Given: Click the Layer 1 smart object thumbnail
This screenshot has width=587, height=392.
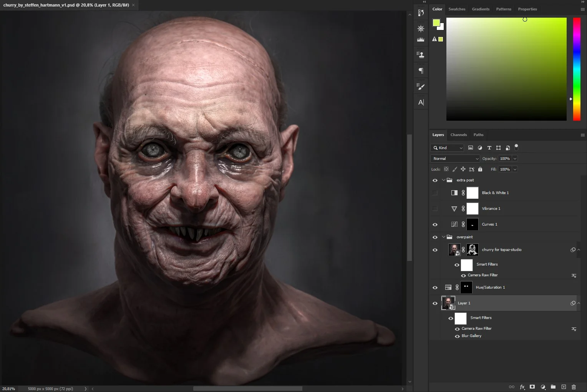Looking at the screenshot, I should (448, 303).
